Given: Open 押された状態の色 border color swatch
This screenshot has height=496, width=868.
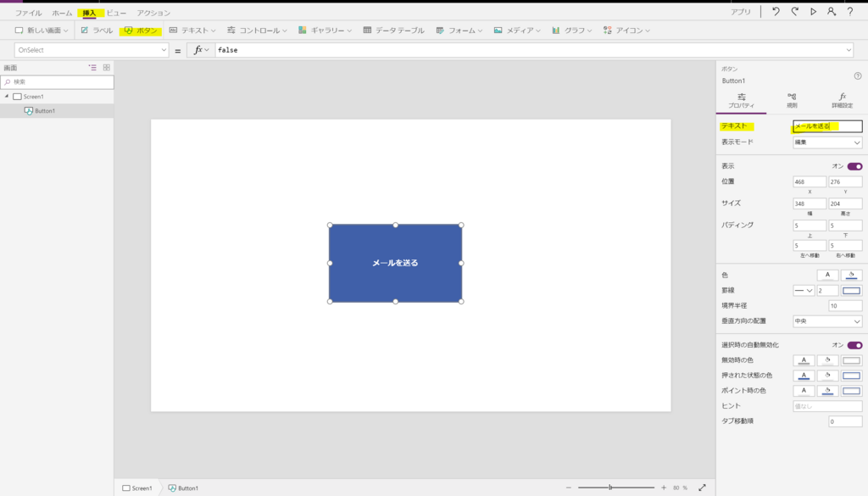Looking at the screenshot, I should coord(851,376).
